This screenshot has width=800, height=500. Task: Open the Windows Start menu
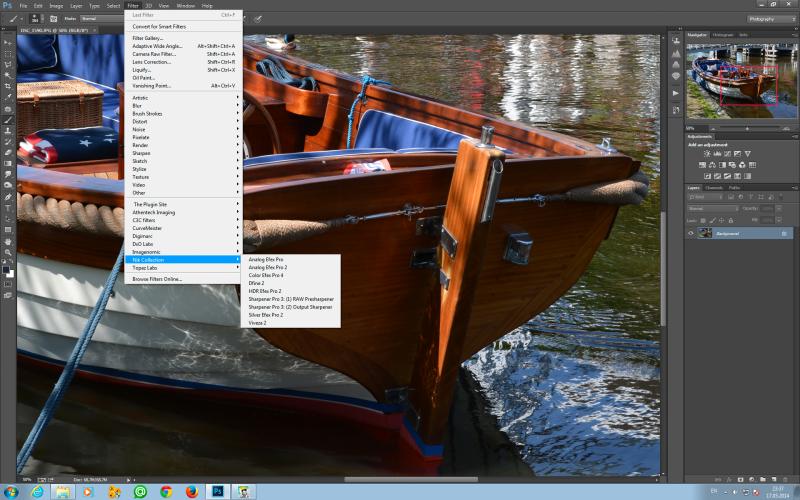click(x=10, y=491)
